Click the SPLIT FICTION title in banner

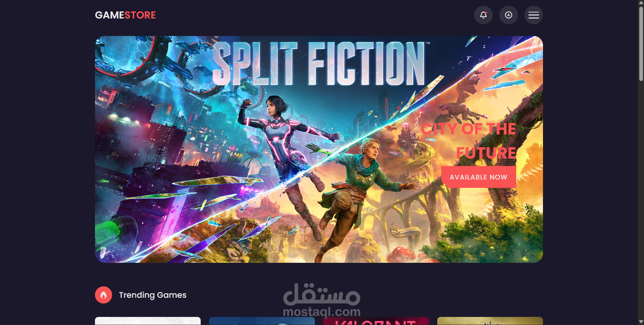[319, 64]
